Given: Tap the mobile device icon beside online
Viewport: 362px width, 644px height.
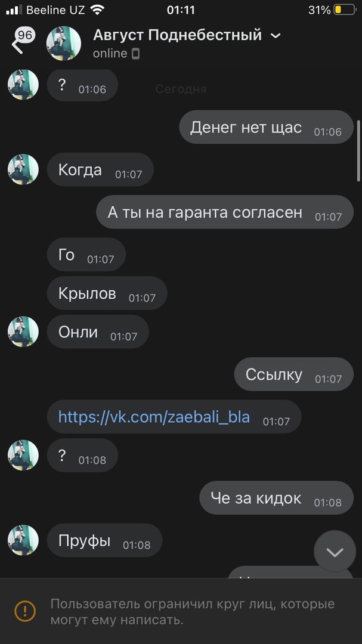Looking at the screenshot, I should pos(135,54).
